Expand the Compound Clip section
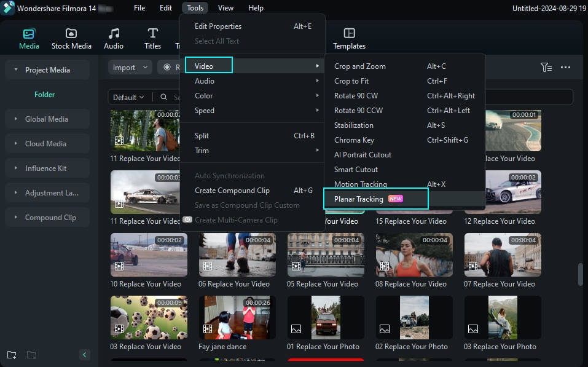 [16, 217]
